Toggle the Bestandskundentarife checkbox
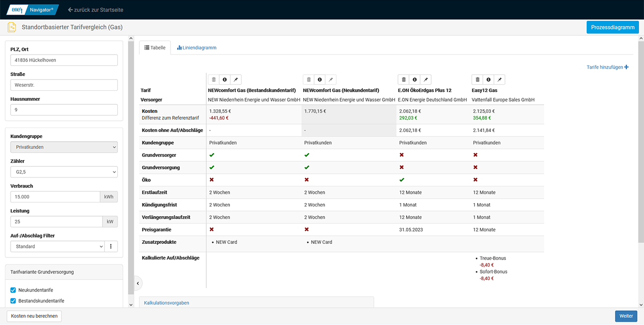 click(13, 301)
